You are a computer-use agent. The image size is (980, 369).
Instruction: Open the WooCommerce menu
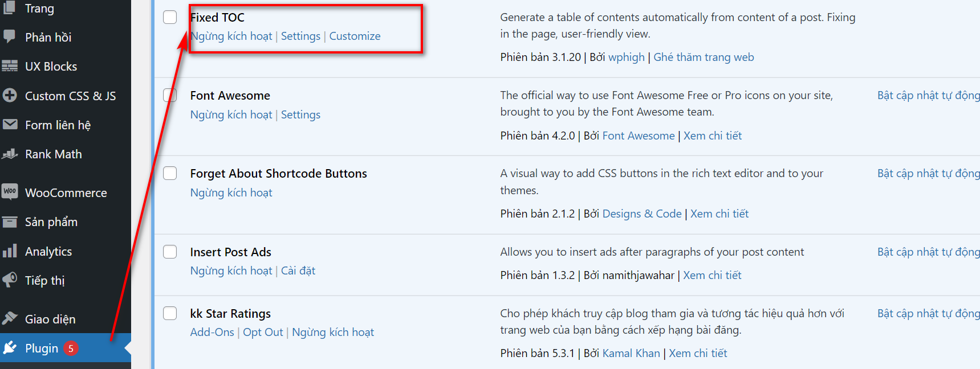click(66, 192)
